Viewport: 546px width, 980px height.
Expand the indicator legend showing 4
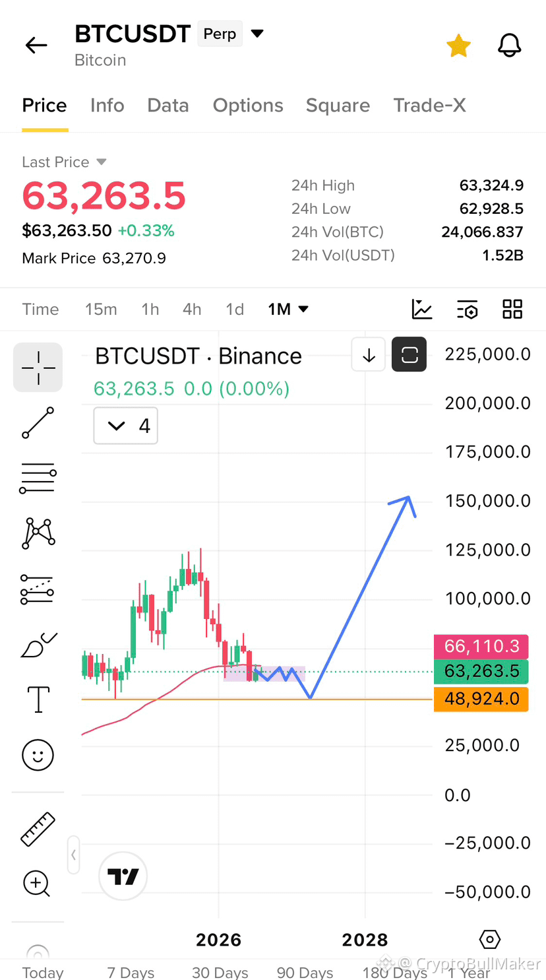[x=126, y=426]
